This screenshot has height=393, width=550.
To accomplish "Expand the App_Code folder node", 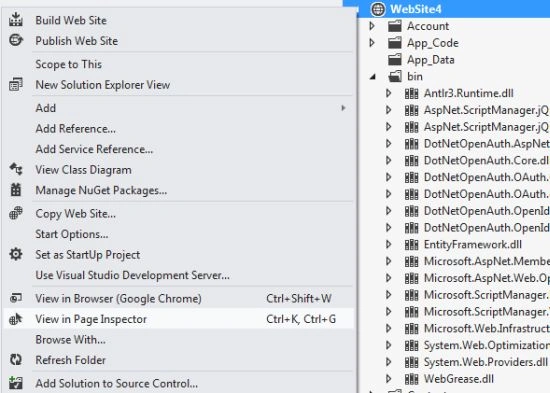I will [x=372, y=43].
